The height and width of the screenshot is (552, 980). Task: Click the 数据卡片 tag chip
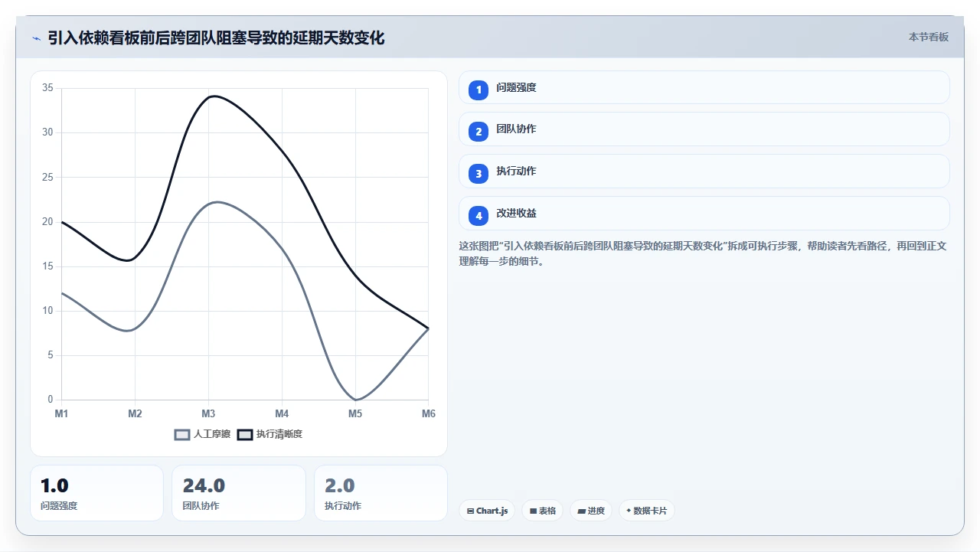pos(647,511)
